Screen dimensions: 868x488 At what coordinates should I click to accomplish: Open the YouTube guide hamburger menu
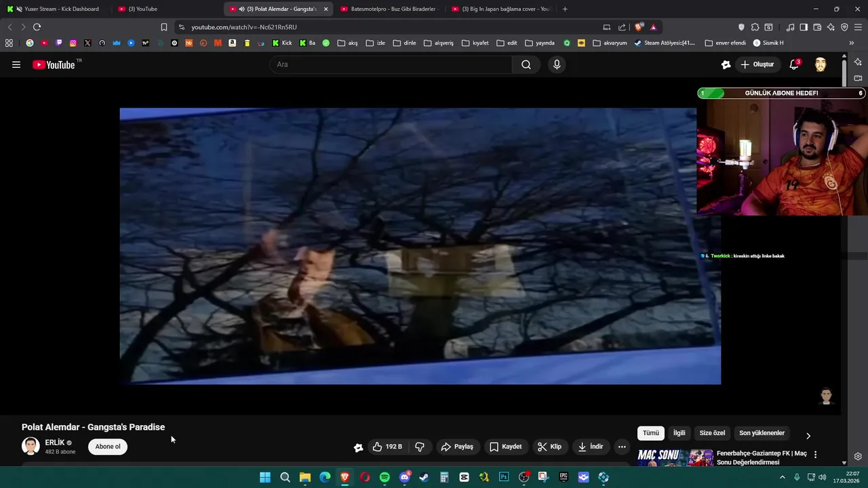point(16,64)
